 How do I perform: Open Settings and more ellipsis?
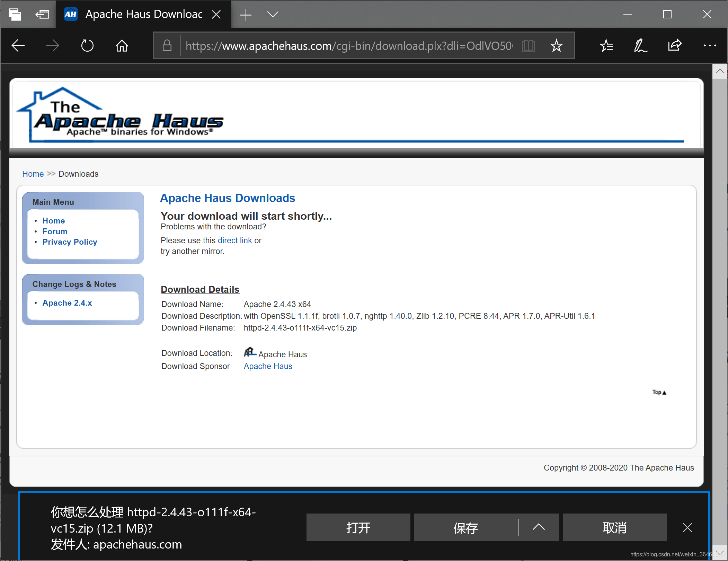pos(710,45)
